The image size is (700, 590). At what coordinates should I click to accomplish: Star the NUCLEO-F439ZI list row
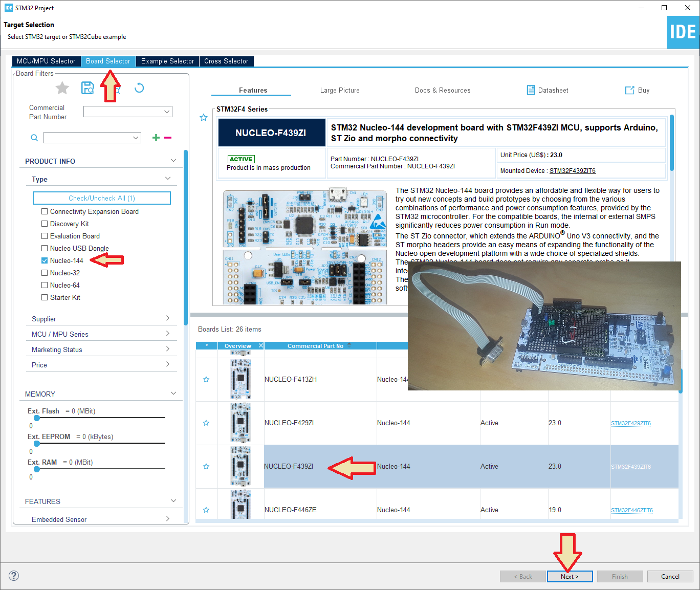[206, 467]
